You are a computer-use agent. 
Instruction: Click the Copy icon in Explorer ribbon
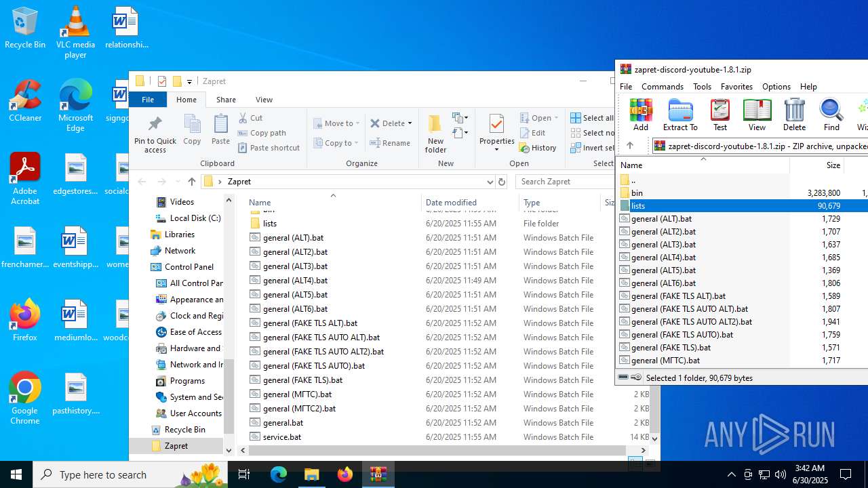(192, 129)
